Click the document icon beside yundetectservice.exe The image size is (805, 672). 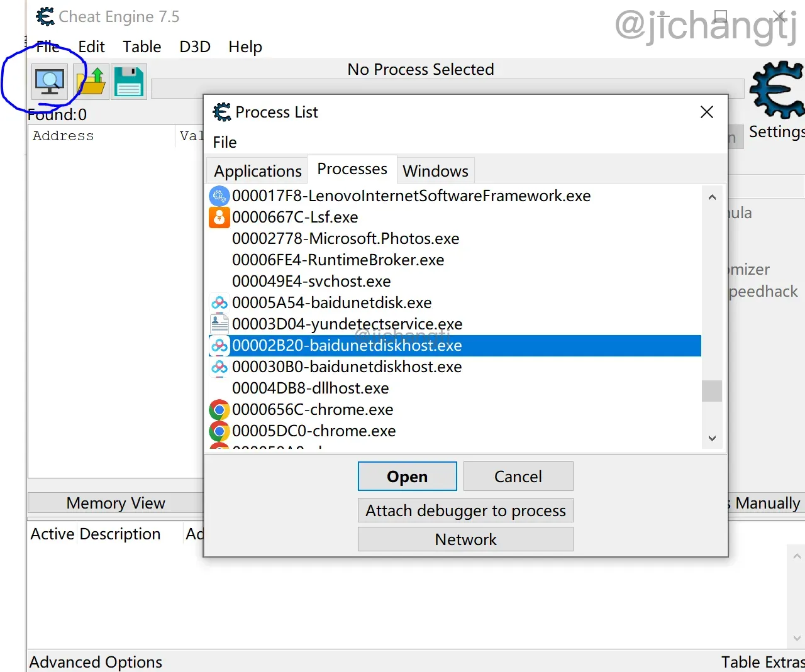point(219,323)
